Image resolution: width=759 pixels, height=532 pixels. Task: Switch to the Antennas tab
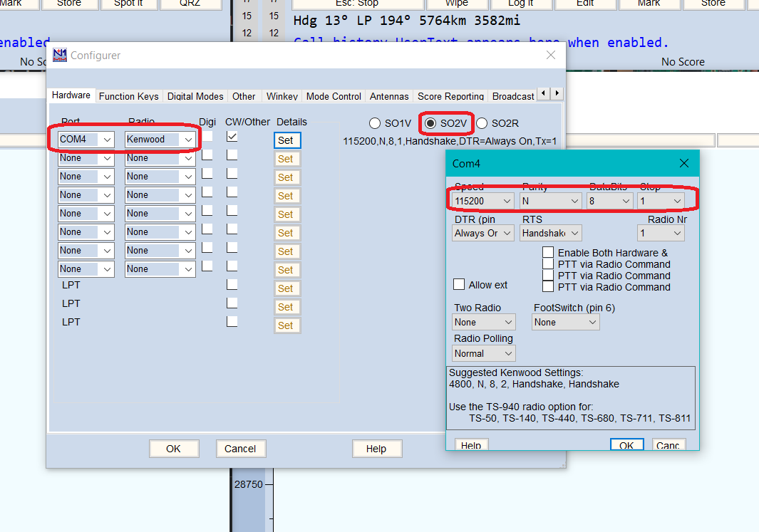tap(389, 96)
